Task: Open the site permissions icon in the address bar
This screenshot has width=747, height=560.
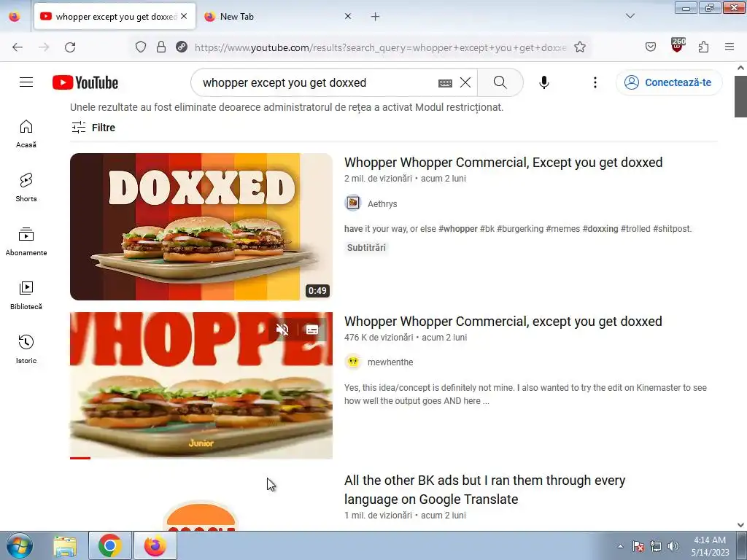Action: pos(181,47)
